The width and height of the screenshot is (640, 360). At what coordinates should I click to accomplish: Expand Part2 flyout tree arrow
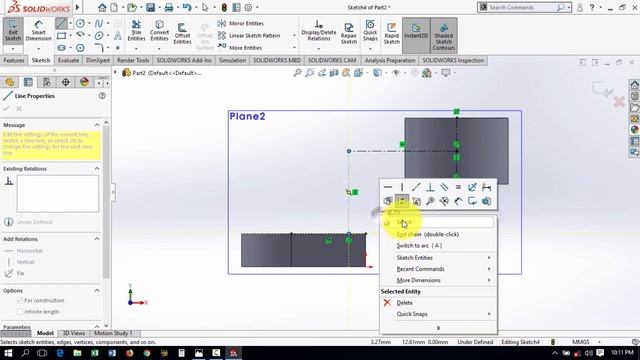(116, 73)
